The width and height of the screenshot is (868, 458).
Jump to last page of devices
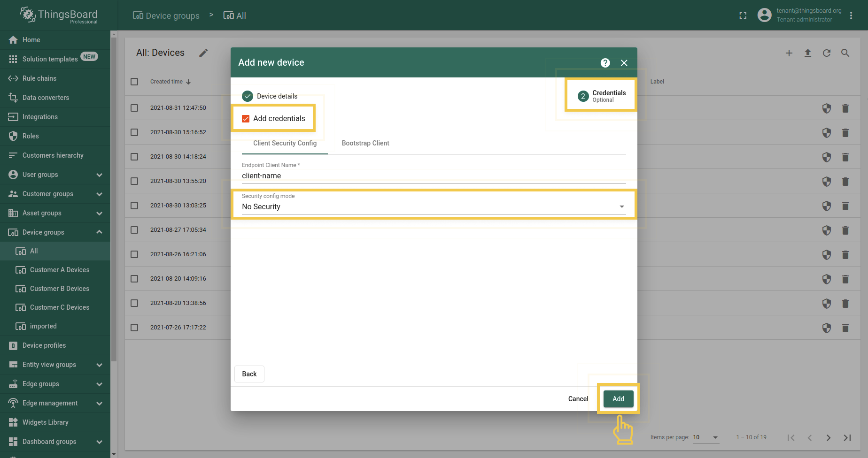pyautogui.click(x=847, y=438)
